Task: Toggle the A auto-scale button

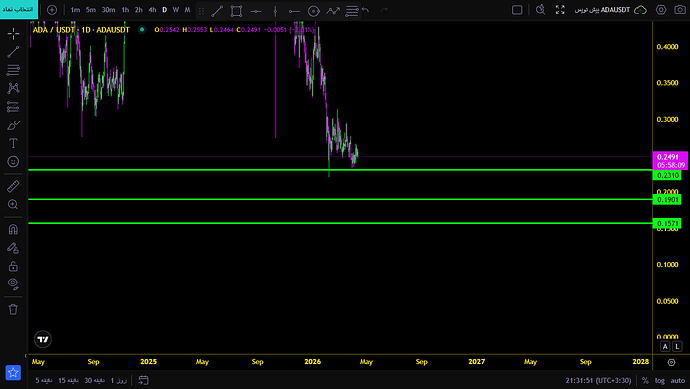Action: click(x=665, y=347)
